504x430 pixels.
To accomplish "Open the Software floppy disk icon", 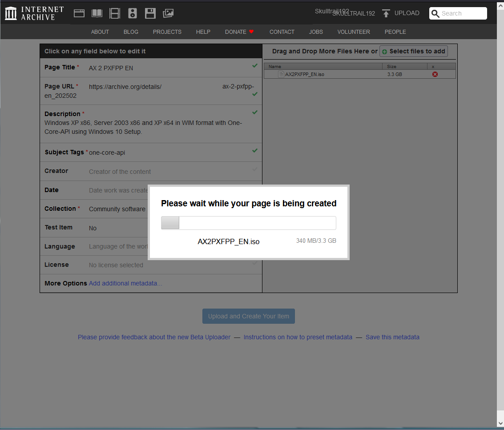I will coord(150,13).
